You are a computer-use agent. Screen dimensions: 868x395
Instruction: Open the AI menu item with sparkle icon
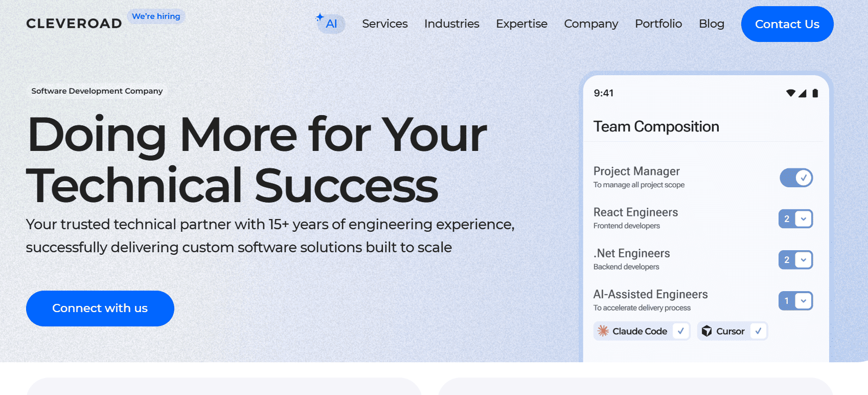tap(330, 24)
